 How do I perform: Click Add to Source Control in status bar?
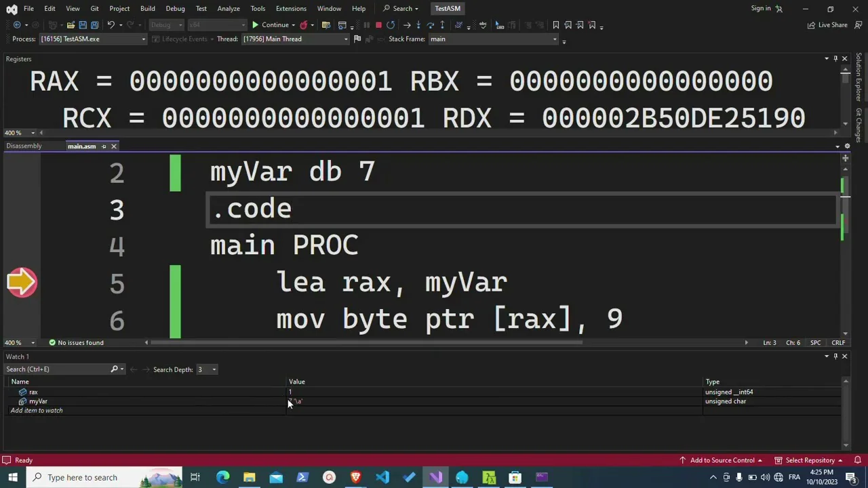tap(722, 460)
